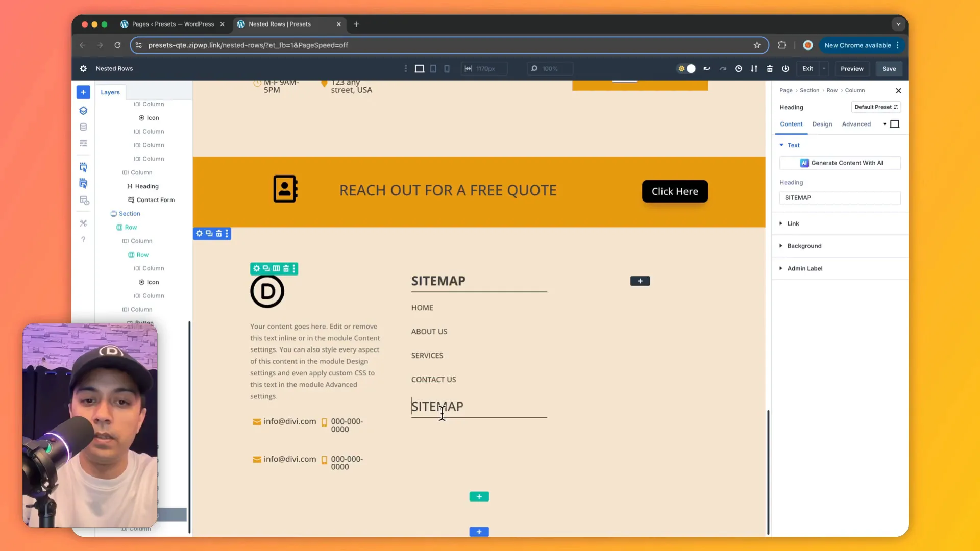Open the Exit dropdown arrow
This screenshot has width=980, height=551.
(x=823, y=69)
